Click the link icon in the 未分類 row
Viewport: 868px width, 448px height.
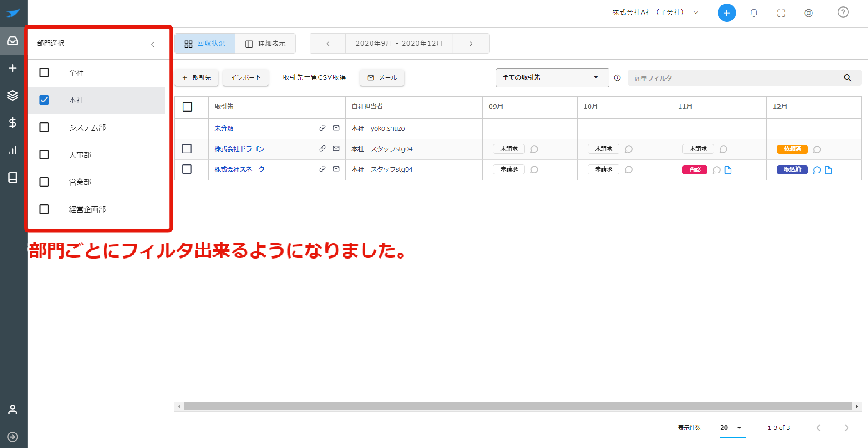point(322,128)
